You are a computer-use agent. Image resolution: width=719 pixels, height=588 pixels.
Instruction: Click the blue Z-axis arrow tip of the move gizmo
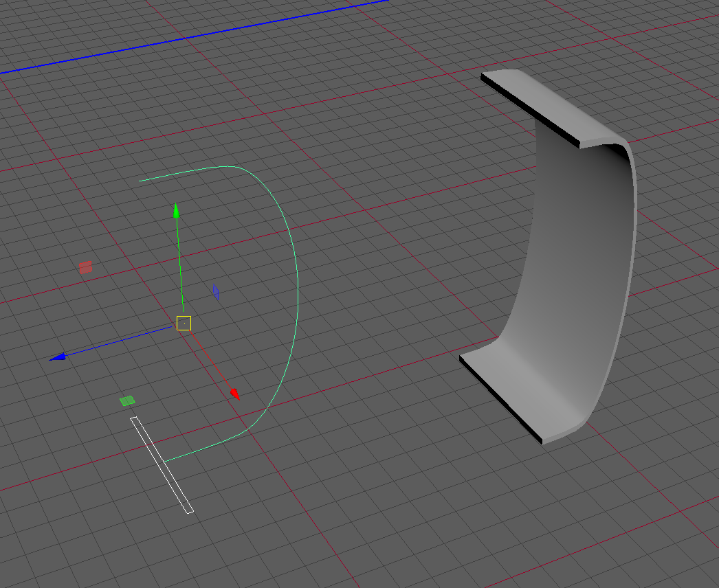coord(57,357)
